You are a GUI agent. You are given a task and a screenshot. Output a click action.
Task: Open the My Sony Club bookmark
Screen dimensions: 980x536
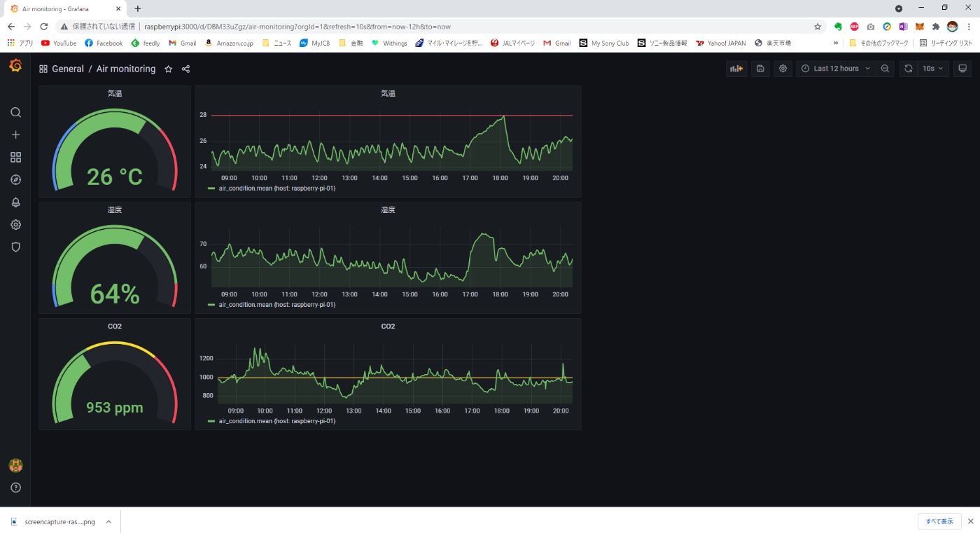(604, 43)
